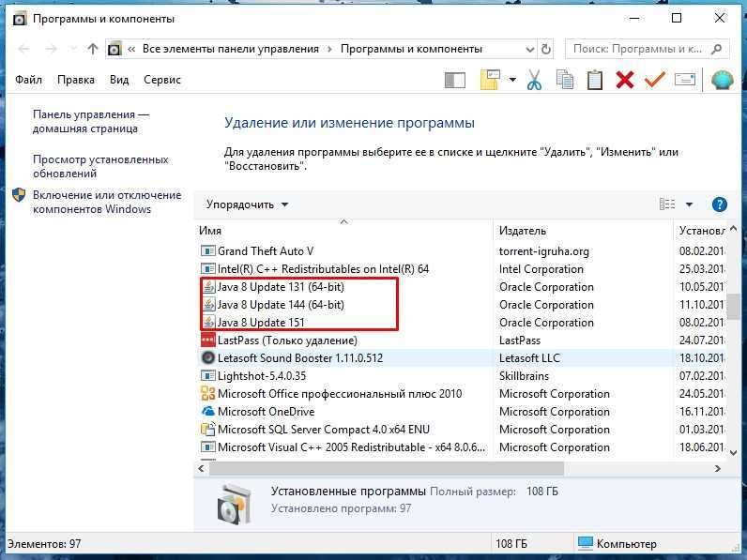Select Microsoft Visual C++ 2005 Redistributable row

[461, 447]
